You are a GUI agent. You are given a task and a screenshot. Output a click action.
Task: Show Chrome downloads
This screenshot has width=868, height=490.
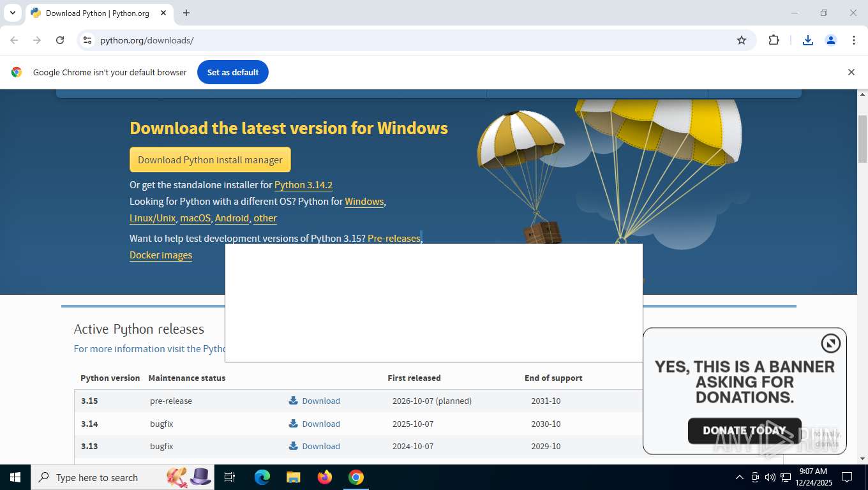pos(808,40)
